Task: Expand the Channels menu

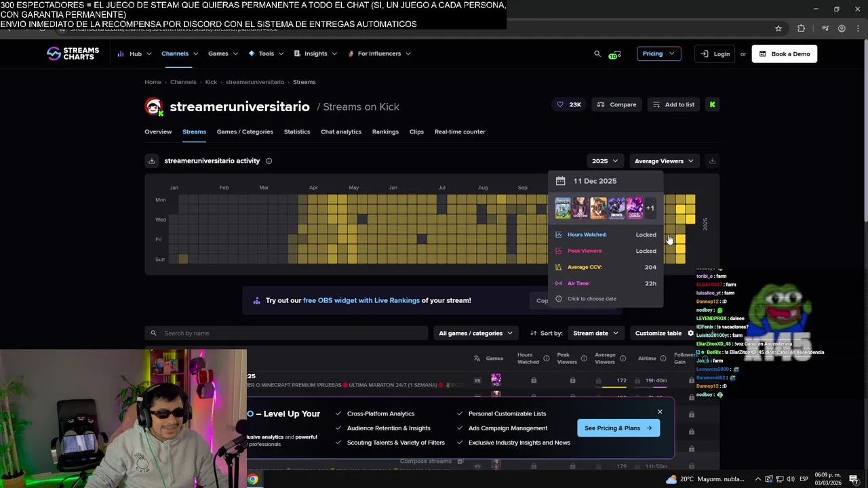Action: pos(180,54)
